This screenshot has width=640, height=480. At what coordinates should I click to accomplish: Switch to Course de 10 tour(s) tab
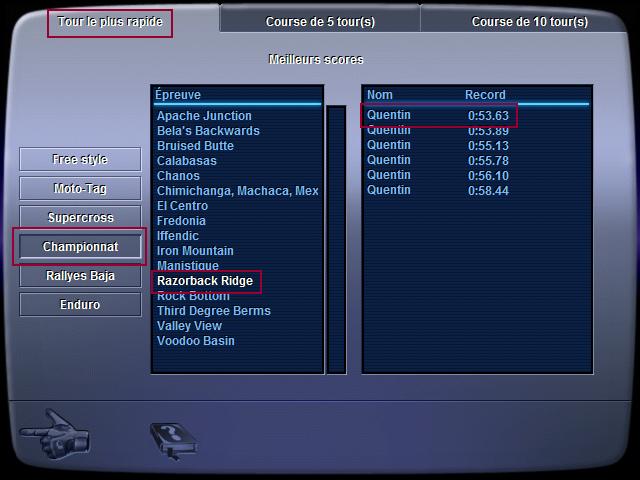coord(529,21)
